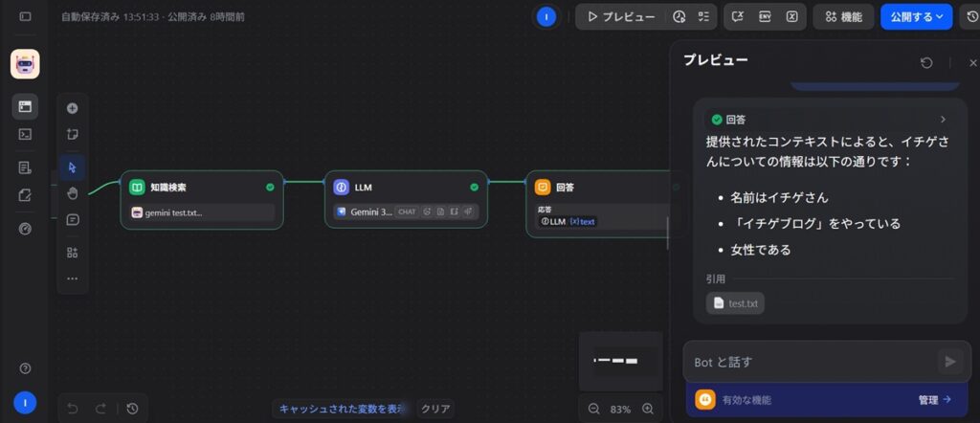Click the Gemini 3 model label in LLM node
Viewport: 980px width, 423px height.
coord(371,211)
